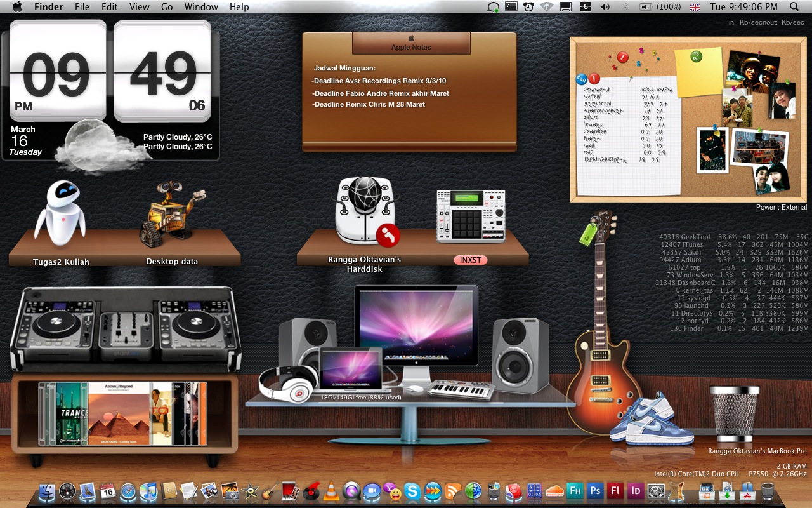Open iMovie star icon in Dock
Viewport: 812px width, 508px height.
coord(250,491)
